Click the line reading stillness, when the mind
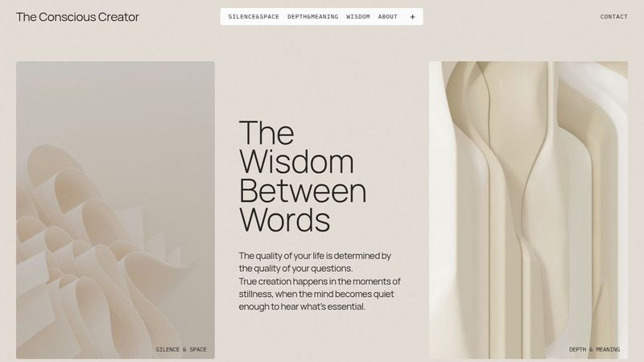644x362 pixels. (316, 294)
